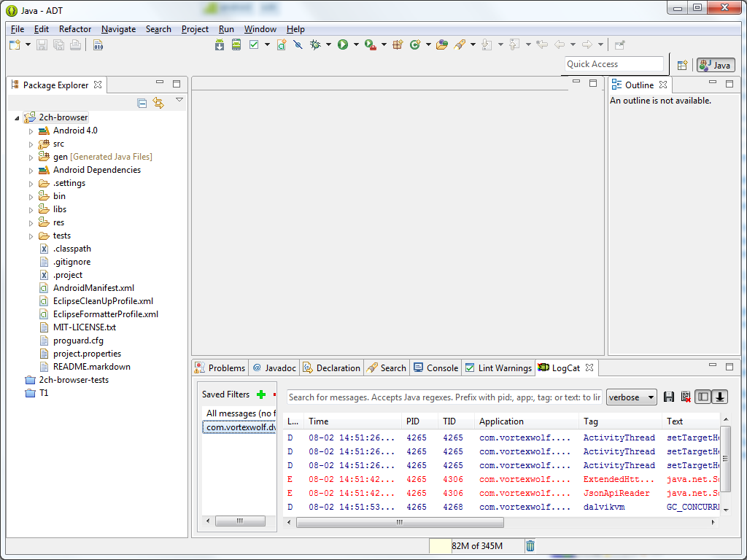Screen dimensions: 747x560
Task: Switch to the Console tab
Action: tap(436, 367)
